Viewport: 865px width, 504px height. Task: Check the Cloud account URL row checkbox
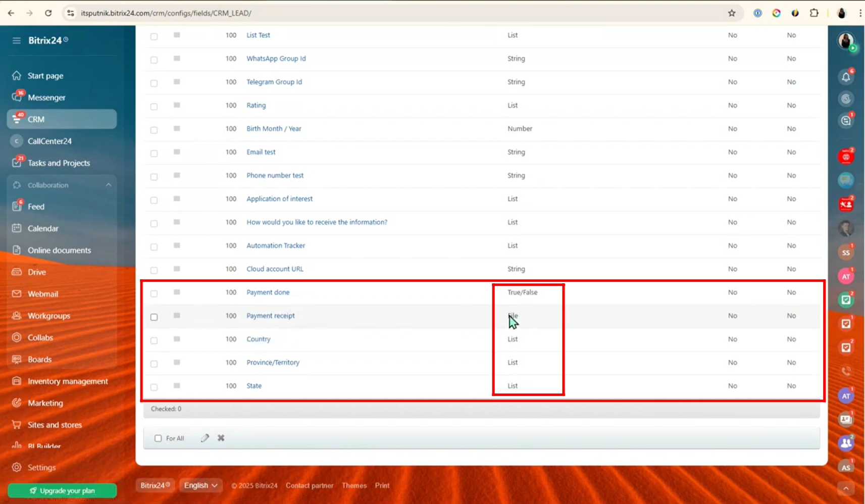tap(154, 270)
